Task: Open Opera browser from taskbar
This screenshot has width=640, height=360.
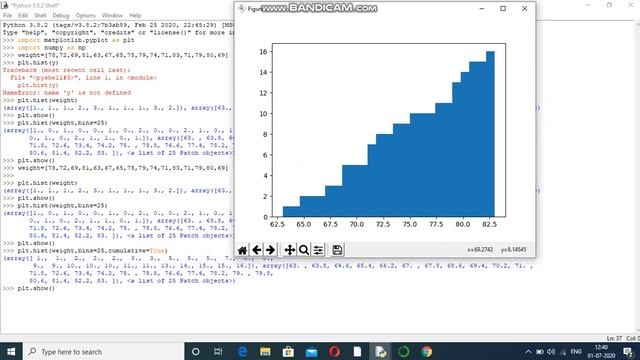Action: coord(334,351)
